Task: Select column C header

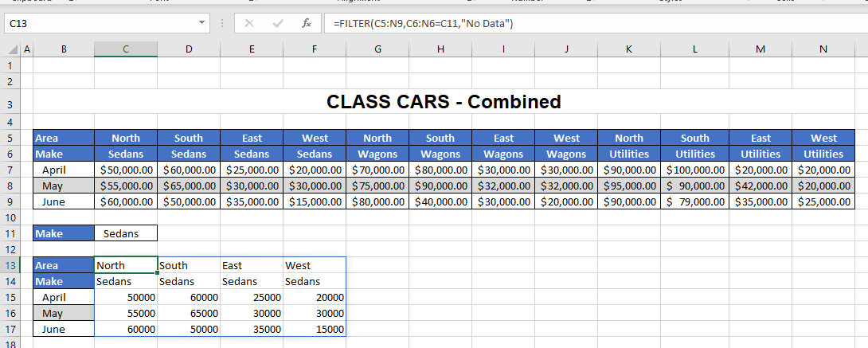Action: point(125,49)
